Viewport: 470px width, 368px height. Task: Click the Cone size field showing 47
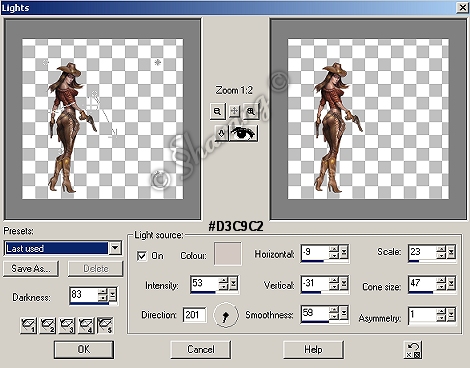[x=422, y=283]
